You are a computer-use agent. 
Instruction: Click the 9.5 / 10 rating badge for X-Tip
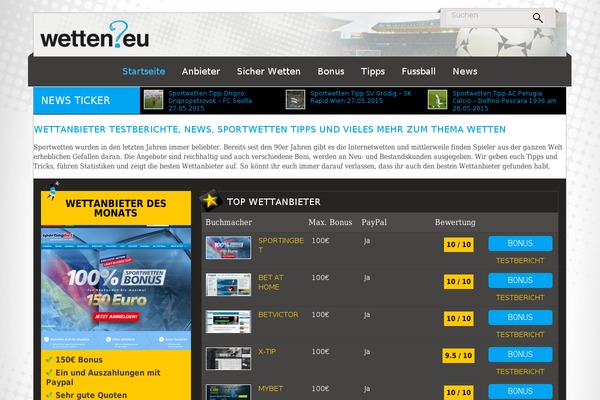(458, 356)
